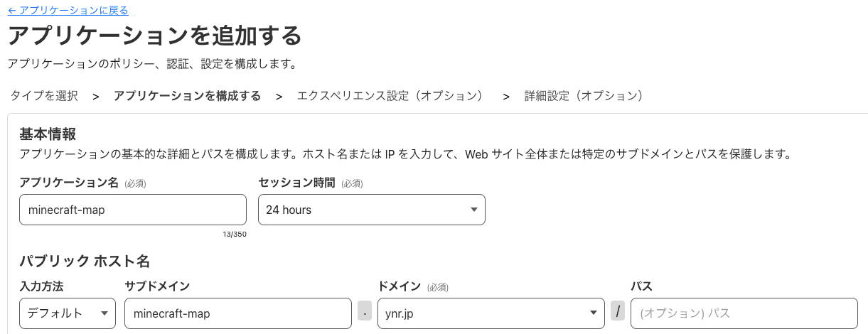Screen dimensions: 868x334
Task: Go to タイプを選択 step
Action: point(44,96)
